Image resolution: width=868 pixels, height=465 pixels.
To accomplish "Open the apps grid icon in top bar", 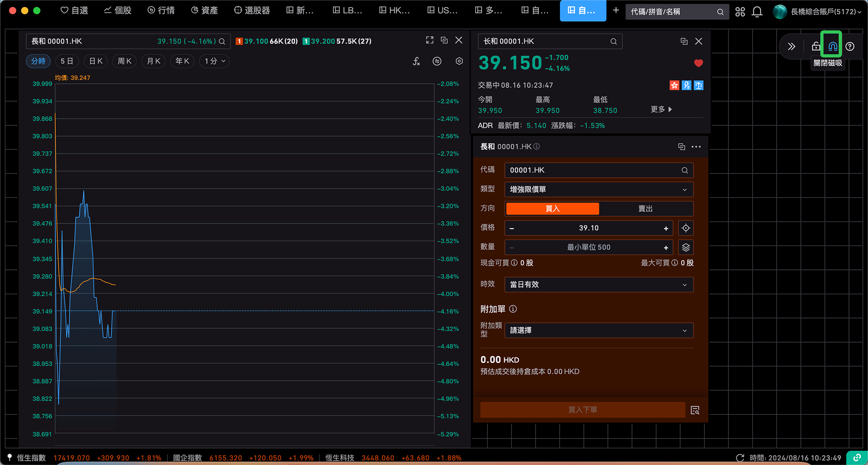I will click(x=740, y=11).
